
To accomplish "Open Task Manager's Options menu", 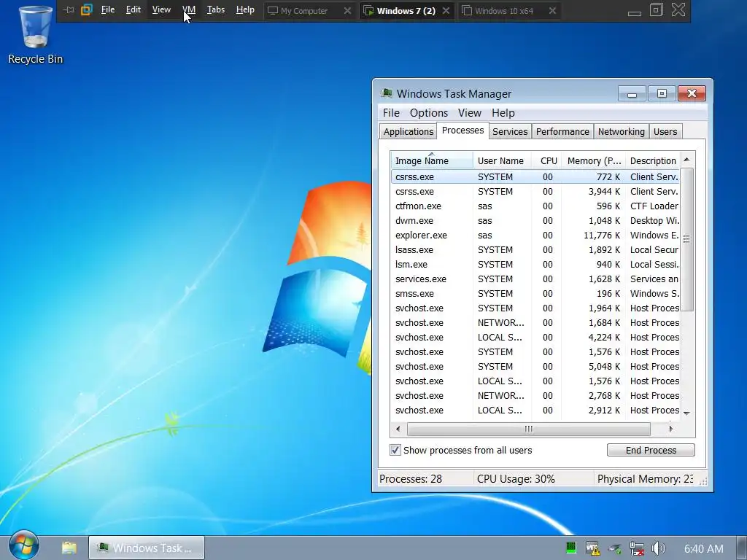I will 429,113.
